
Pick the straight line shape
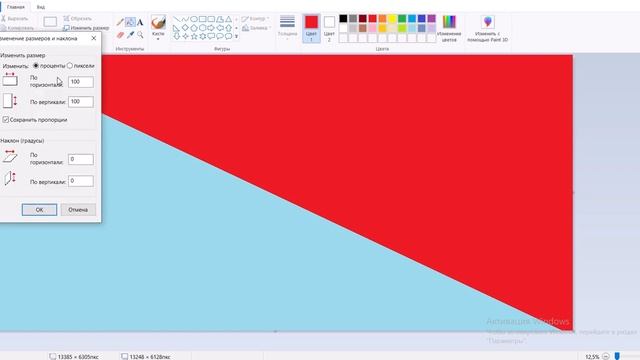[x=176, y=19]
